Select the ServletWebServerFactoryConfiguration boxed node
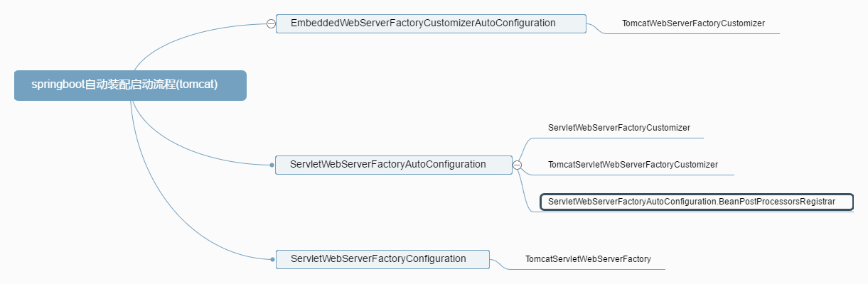Screen dimensions: 868x284 (382, 259)
